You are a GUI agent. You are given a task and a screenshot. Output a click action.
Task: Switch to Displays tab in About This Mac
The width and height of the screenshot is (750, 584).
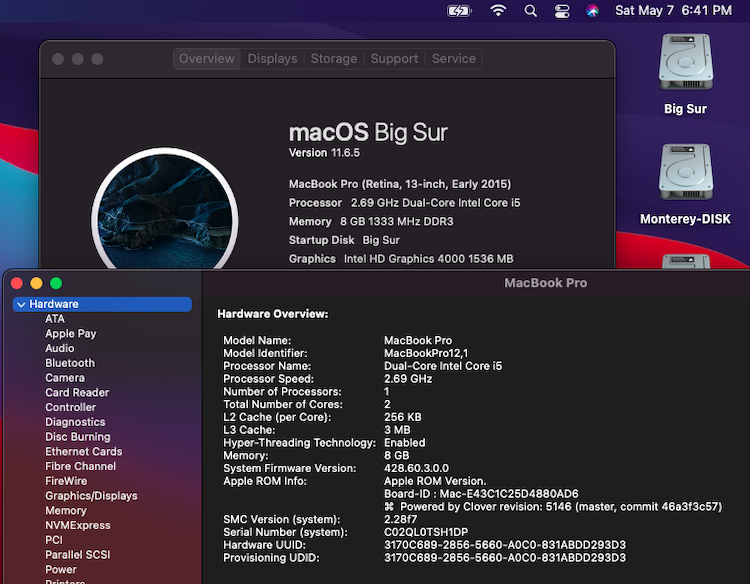272,59
